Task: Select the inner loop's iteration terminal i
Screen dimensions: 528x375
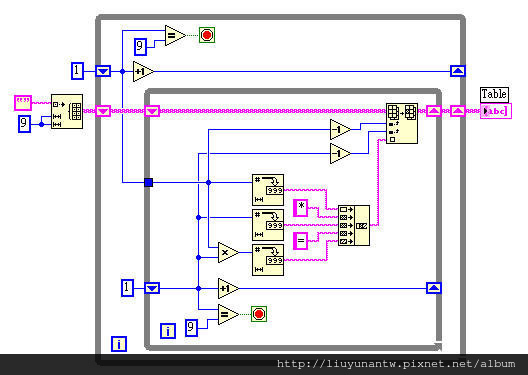Action: click(x=168, y=331)
